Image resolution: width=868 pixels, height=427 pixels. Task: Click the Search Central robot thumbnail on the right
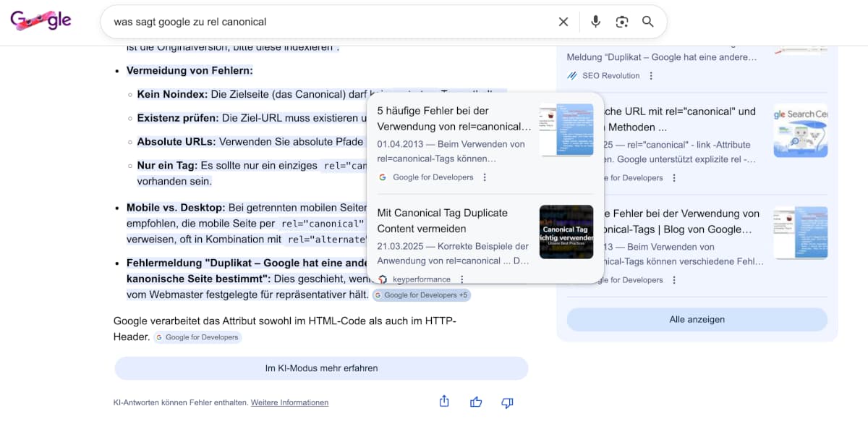[x=800, y=130]
